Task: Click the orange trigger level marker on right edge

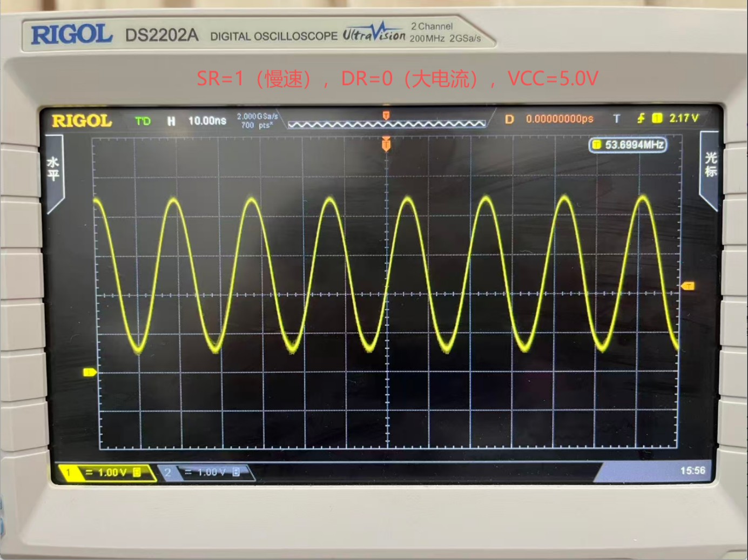Action: click(688, 286)
